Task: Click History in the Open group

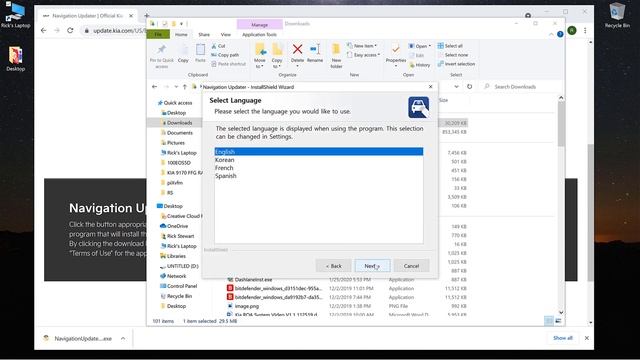Action: (x=420, y=65)
